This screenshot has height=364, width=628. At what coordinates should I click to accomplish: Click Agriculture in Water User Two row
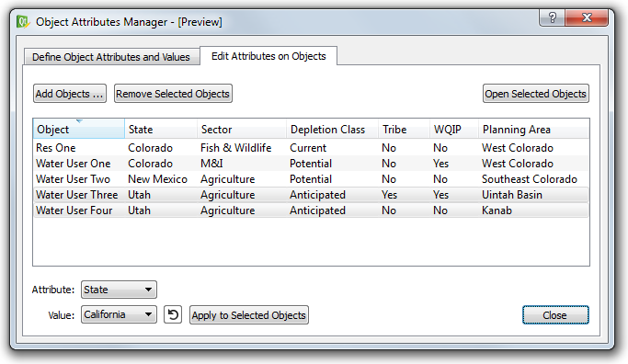pos(227,179)
